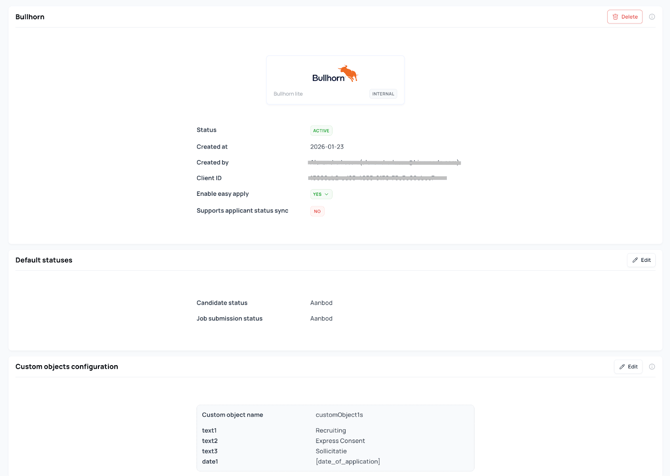Click the red NO status sync badge
Screen dimensions: 670x476
(317, 211)
